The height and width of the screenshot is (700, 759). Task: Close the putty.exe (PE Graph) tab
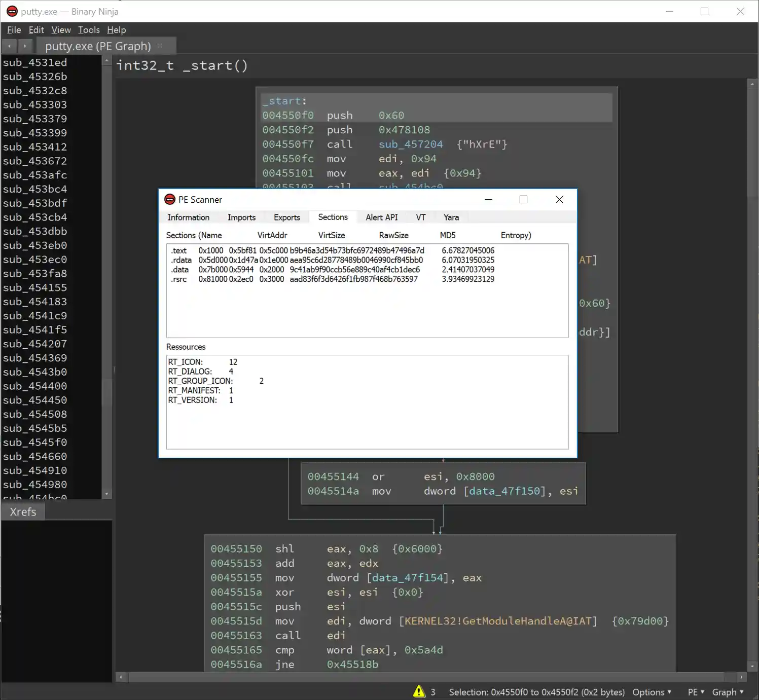160,46
